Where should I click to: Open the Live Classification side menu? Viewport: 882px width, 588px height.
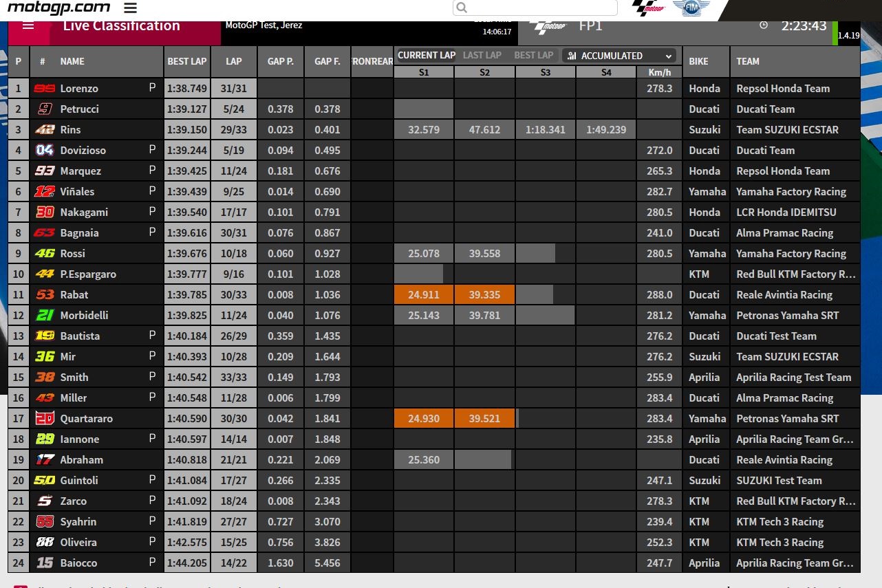[28, 26]
